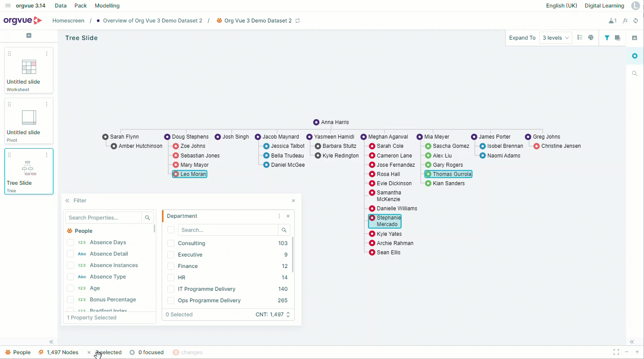Go to Homescreen breadcrumb link

(x=68, y=21)
